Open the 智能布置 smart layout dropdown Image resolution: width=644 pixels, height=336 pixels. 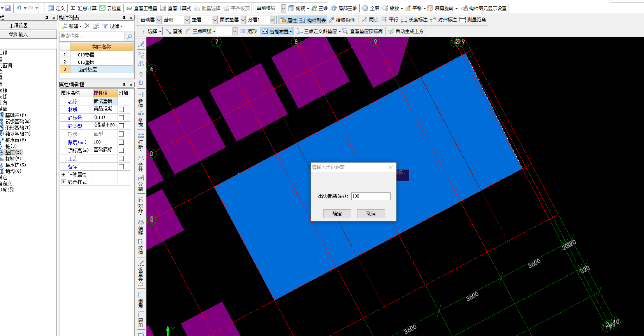[290, 32]
